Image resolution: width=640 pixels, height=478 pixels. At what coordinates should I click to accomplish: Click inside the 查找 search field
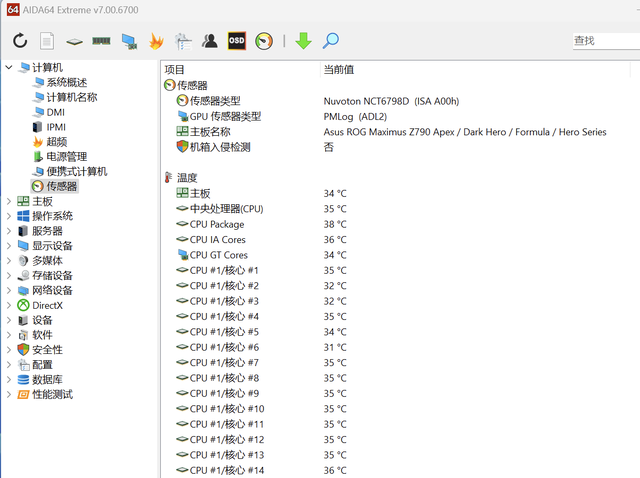(x=606, y=41)
